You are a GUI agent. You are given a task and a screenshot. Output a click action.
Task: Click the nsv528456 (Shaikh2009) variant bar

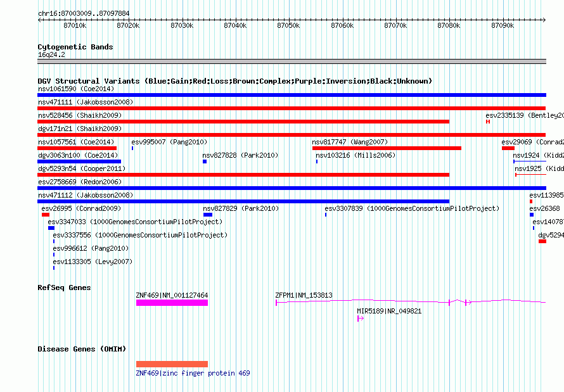point(243,122)
